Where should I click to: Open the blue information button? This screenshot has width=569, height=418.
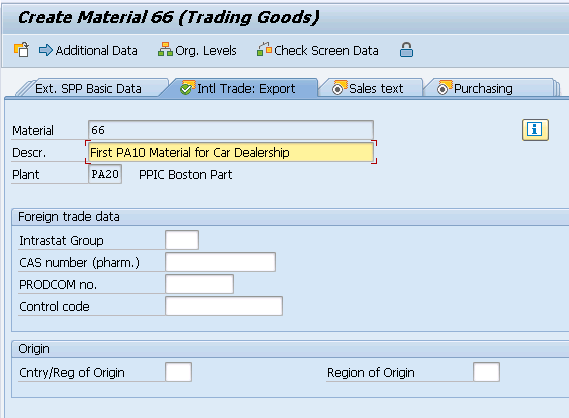535,130
